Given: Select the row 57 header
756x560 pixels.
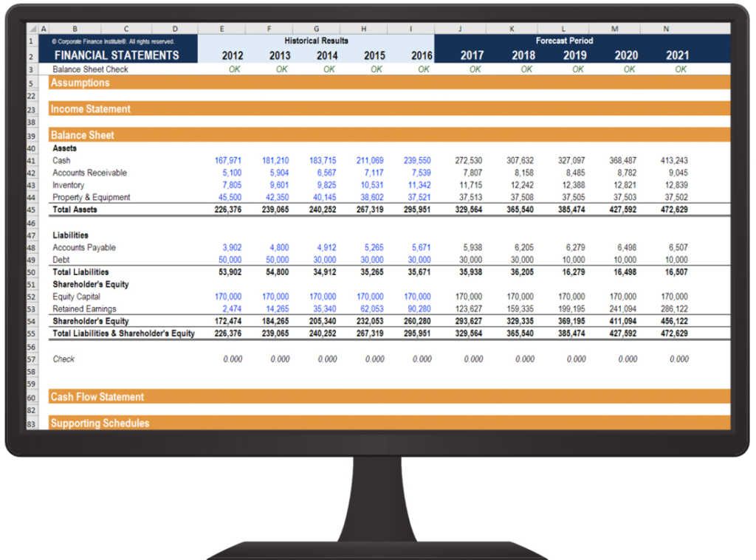Looking at the screenshot, I should coord(31,359).
